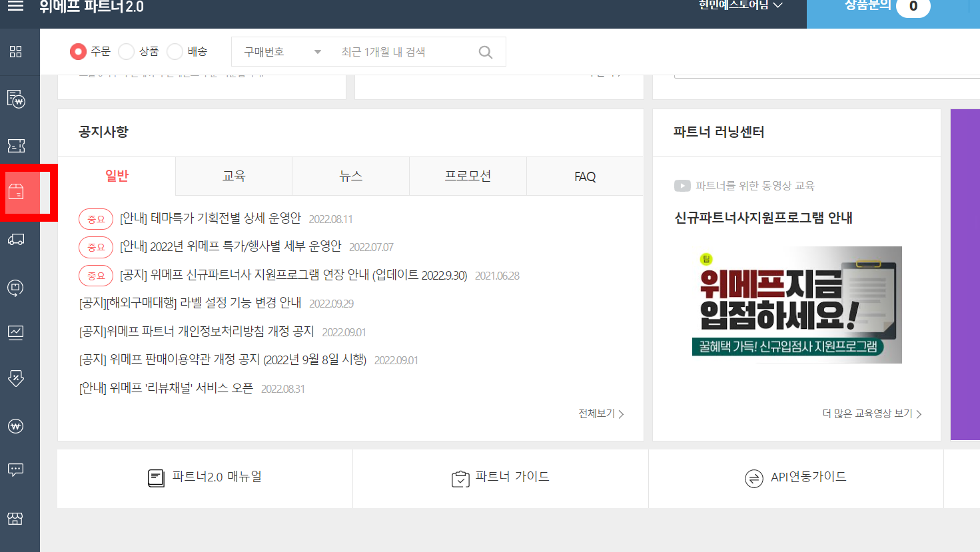Click 중요 badge on the 2022.08.11 notice
Viewport: 980px width, 552px height.
pyautogui.click(x=96, y=219)
